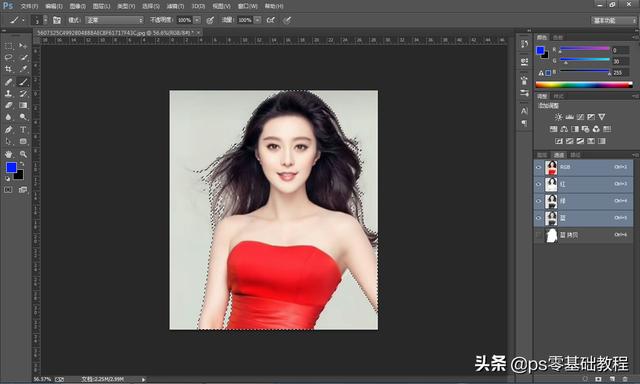Select the Eraser tool
Image resolution: width=640 pixels, height=384 pixels.
[9, 105]
